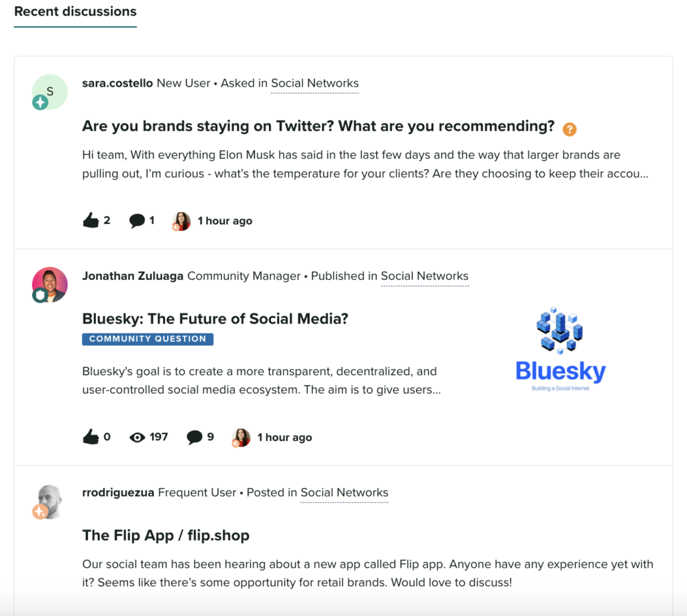The width and height of the screenshot is (687, 616).
Task: Open the Bluesky post's 9 comments
Action: point(194,437)
